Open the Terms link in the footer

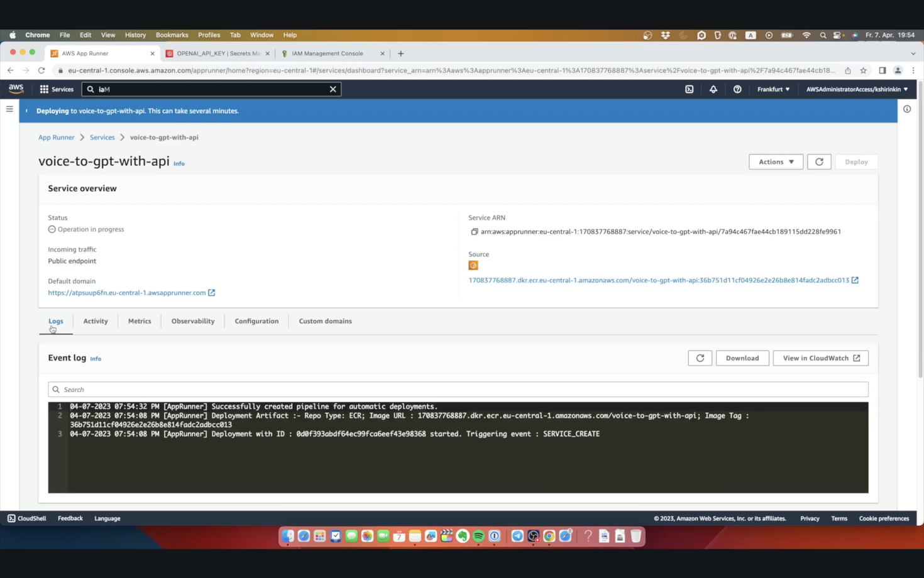coord(839,518)
